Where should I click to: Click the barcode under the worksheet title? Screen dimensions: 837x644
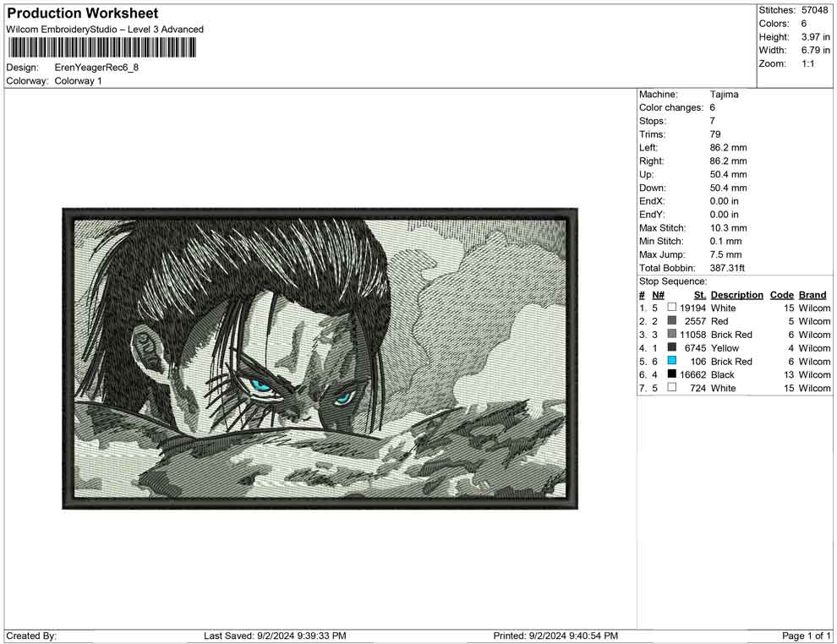(101, 48)
